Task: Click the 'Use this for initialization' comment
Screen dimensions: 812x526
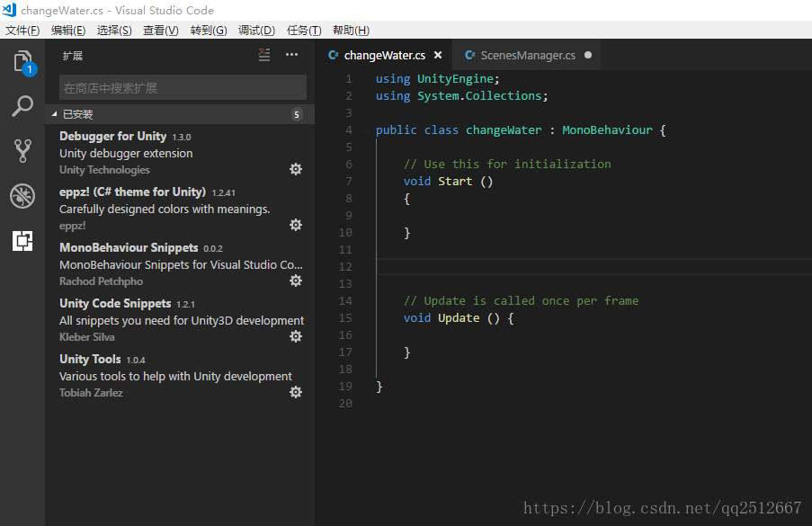Action: coord(507,165)
